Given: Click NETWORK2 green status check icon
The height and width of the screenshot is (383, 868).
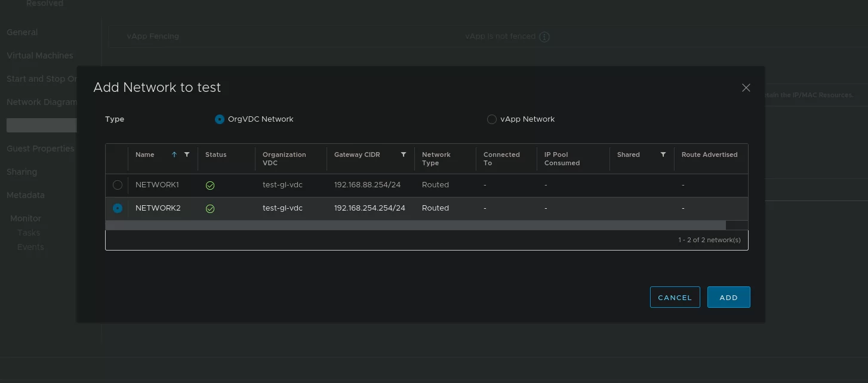Looking at the screenshot, I should point(210,209).
